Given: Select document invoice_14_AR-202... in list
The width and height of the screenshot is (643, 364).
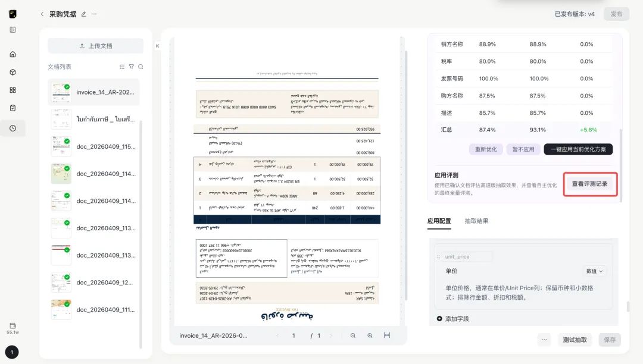Looking at the screenshot, I should 93,92.
